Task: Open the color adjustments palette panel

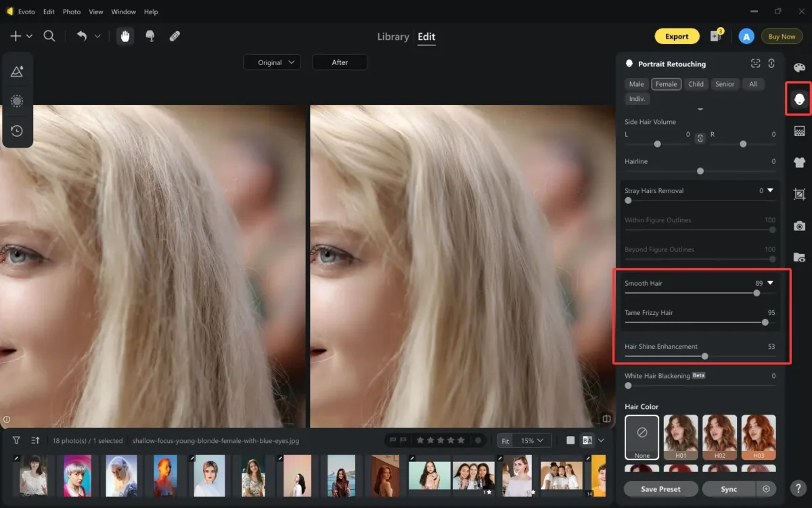Action: [x=799, y=68]
